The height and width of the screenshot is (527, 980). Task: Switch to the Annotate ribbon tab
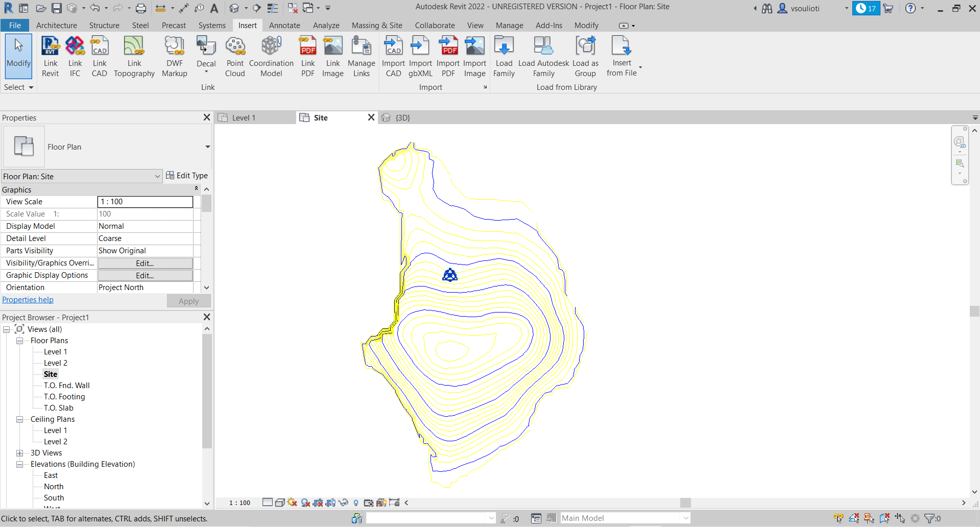coord(284,26)
